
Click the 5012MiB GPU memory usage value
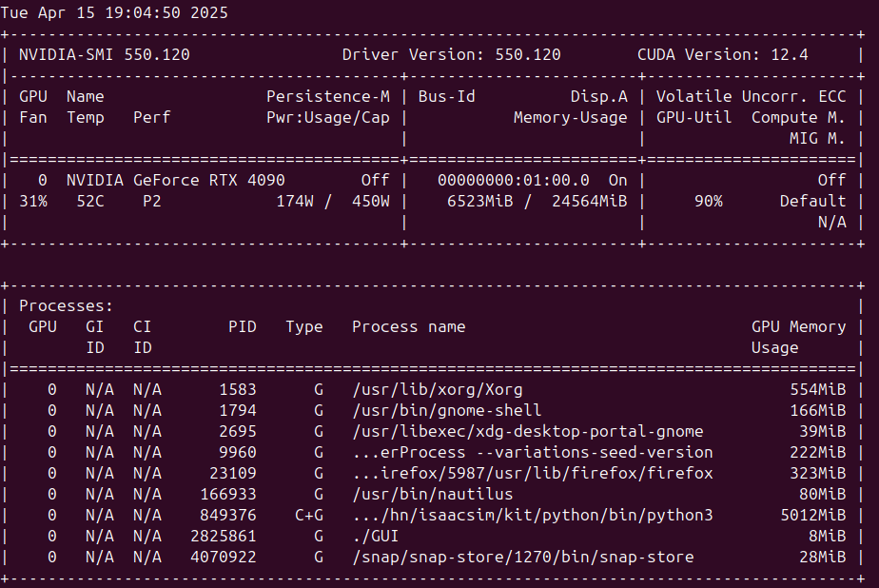[x=813, y=515]
